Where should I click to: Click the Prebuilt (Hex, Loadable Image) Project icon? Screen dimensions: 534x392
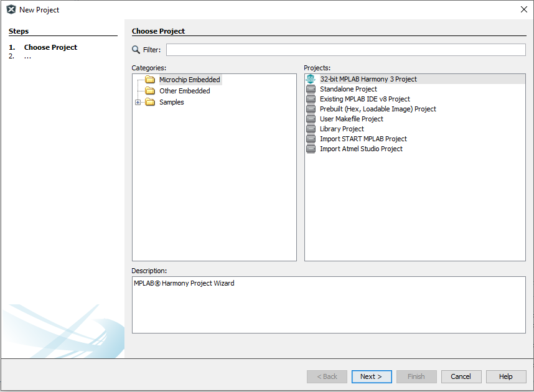click(311, 108)
